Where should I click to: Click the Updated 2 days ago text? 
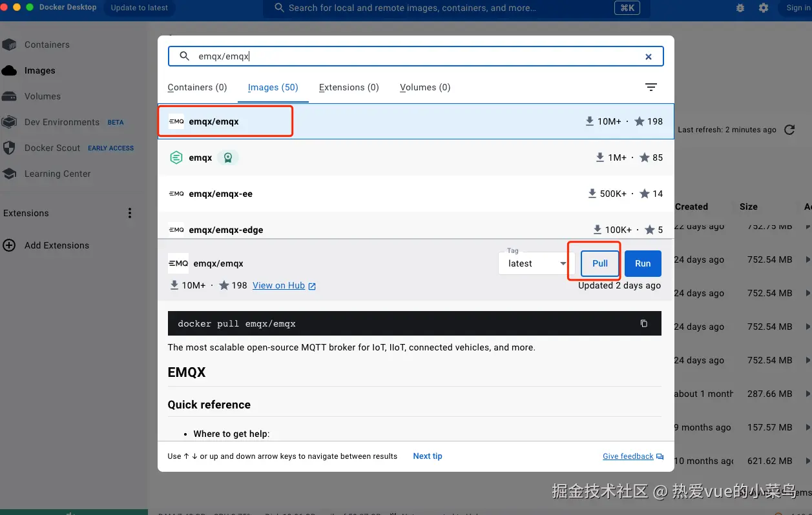(x=619, y=285)
